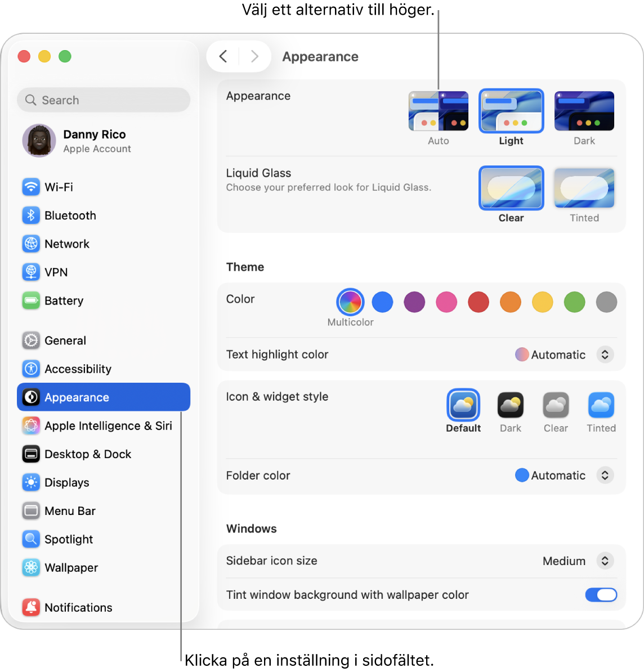Pick the yellow theme color

point(542,302)
